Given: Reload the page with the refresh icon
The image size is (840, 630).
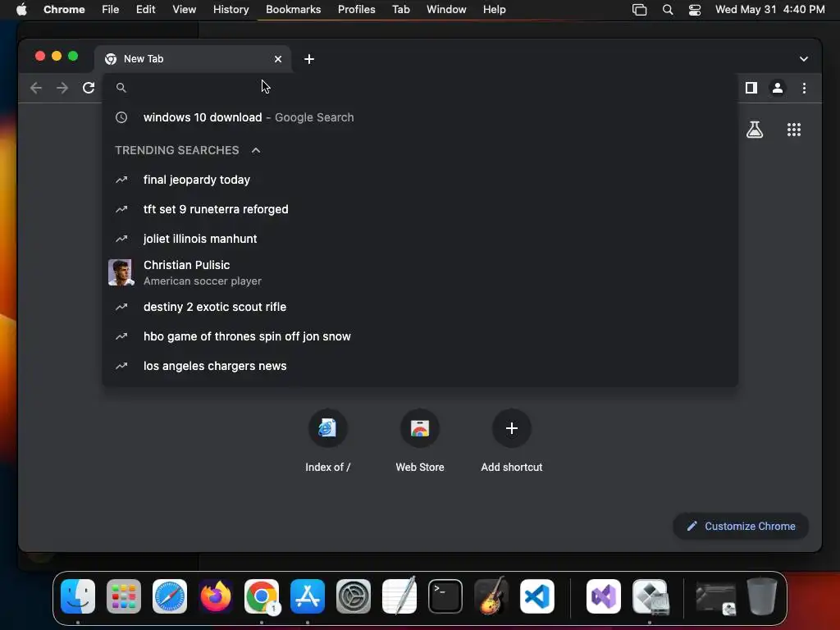Looking at the screenshot, I should [89, 88].
